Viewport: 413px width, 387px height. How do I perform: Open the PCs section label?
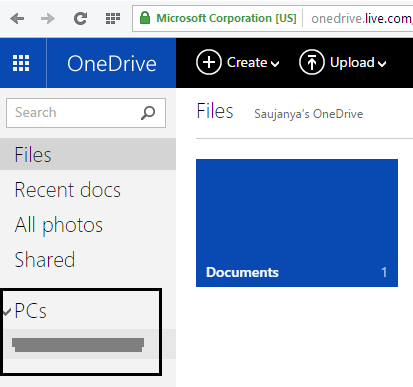[x=31, y=311]
